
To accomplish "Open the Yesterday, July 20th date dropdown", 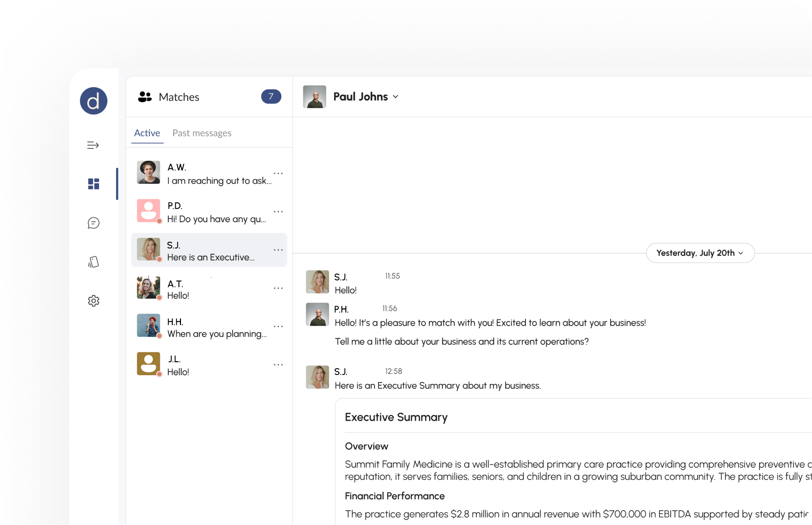I will (x=700, y=253).
